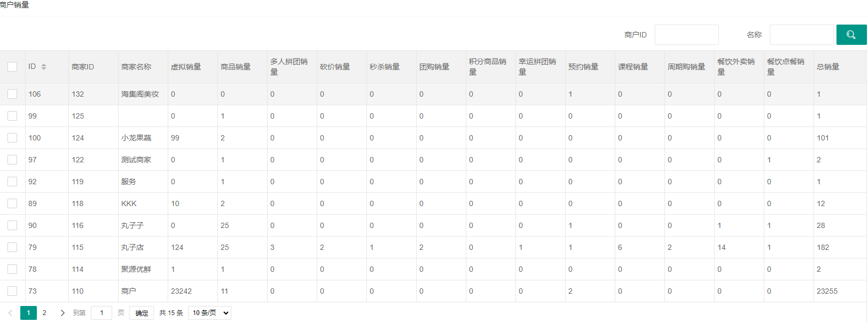868x322 pixels.
Task: Check the row for merchant KKK
Action: click(x=12, y=203)
